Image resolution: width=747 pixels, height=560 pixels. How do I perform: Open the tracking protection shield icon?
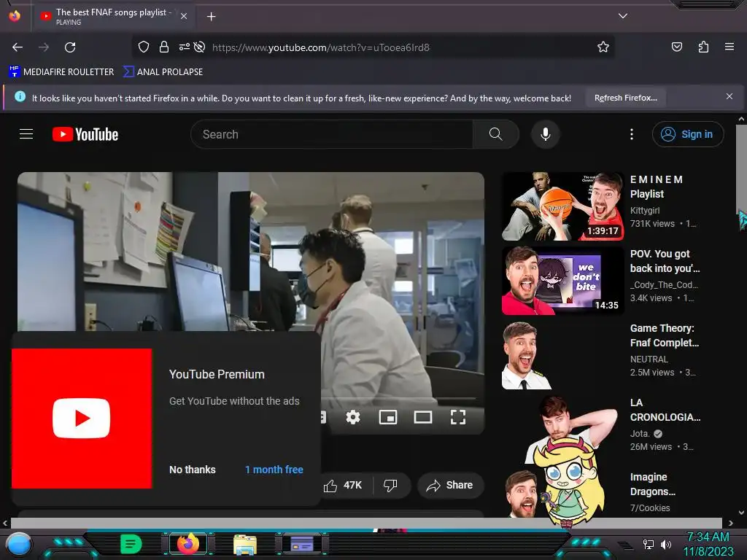pyautogui.click(x=144, y=47)
